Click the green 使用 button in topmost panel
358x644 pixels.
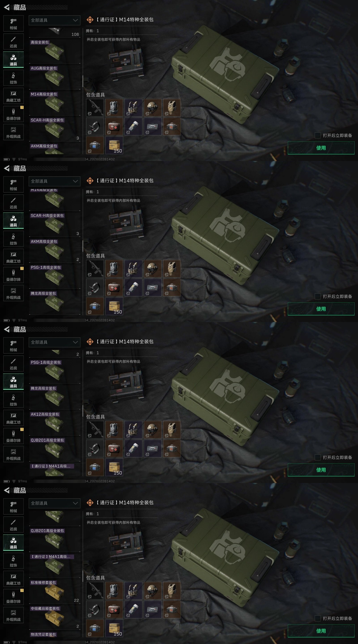coord(321,148)
